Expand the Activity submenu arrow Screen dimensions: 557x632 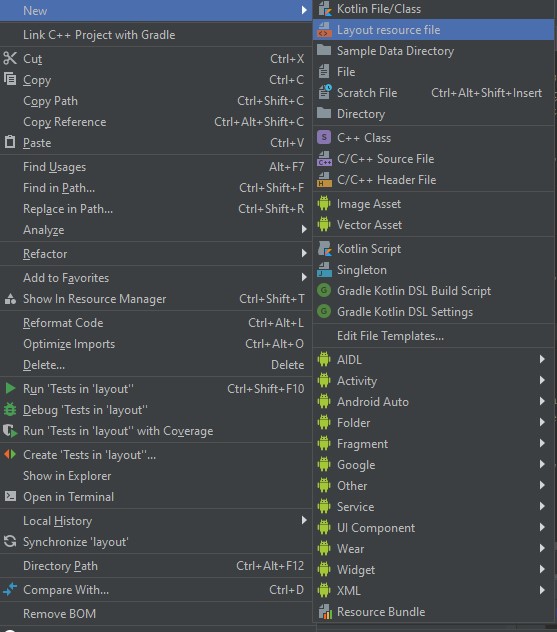542,380
